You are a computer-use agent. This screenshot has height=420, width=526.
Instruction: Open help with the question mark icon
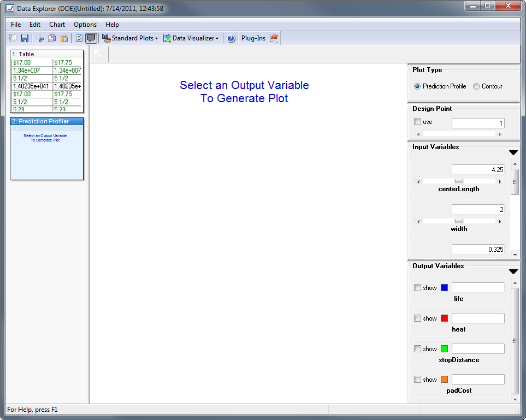click(231, 38)
